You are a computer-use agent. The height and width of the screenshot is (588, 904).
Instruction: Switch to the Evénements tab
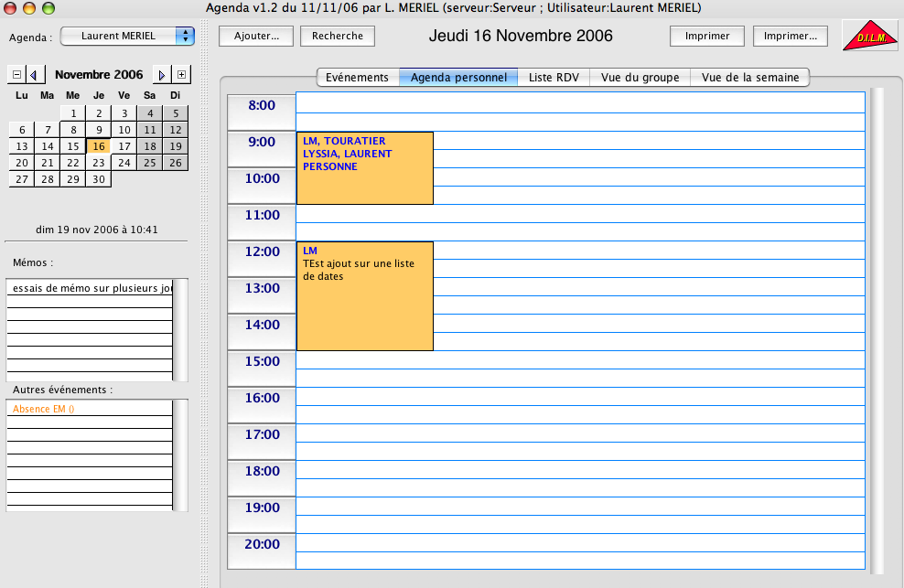tap(358, 78)
